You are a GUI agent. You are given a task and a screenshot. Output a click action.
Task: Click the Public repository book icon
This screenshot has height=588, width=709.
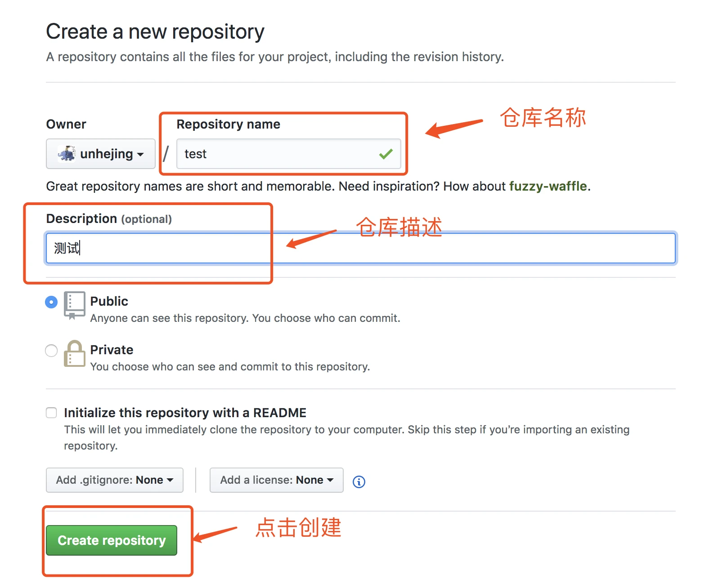pyautogui.click(x=74, y=305)
